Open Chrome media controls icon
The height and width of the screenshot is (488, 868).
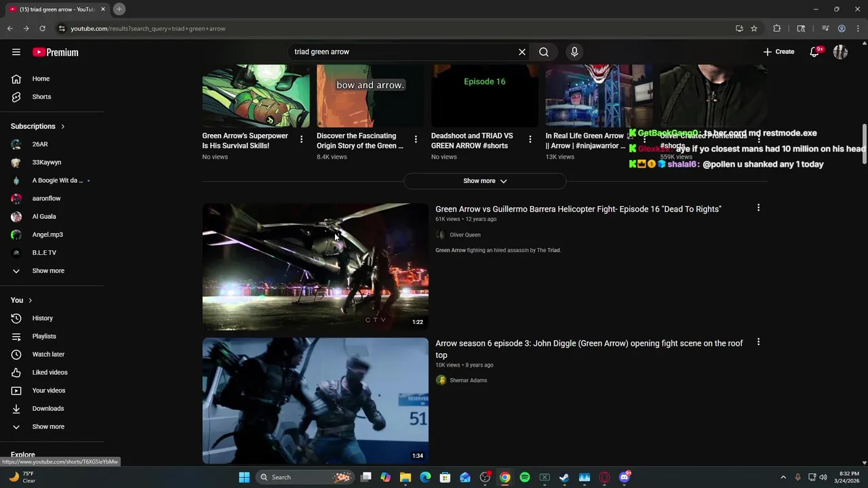pos(825,28)
